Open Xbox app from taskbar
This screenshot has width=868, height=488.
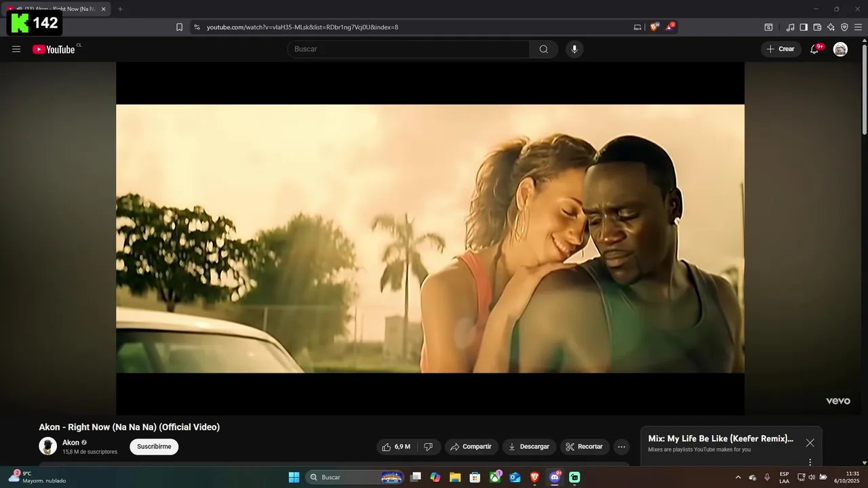495,477
